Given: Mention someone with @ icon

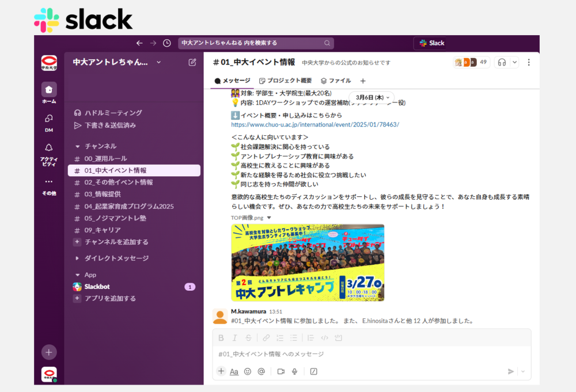Looking at the screenshot, I should 261,371.
